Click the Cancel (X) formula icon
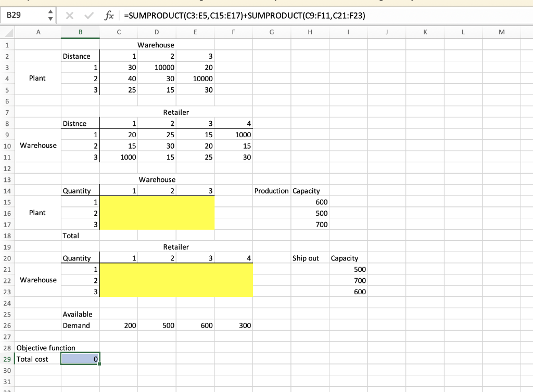The image size is (533, 392). 69,16
